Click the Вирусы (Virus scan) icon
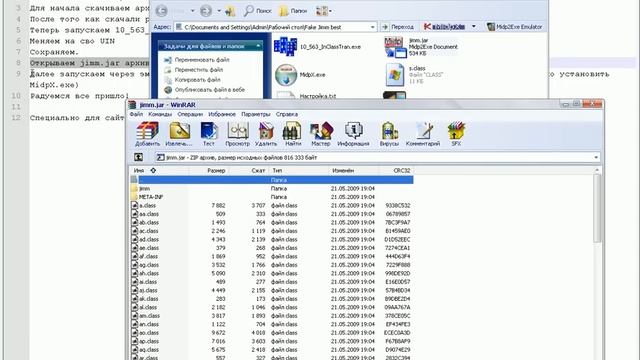Image resolution: width=640 pixels, height=360 pixels. tap(389, 134)
